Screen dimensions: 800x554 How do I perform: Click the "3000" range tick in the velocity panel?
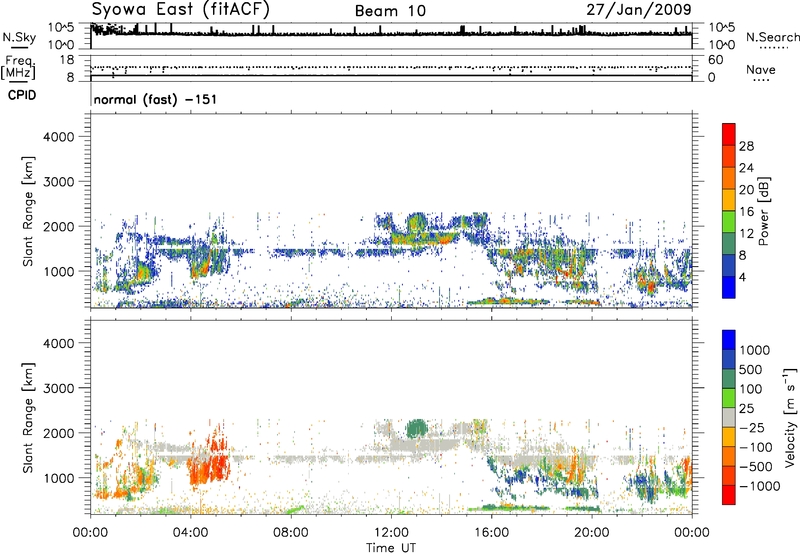(x=58, y=388)
